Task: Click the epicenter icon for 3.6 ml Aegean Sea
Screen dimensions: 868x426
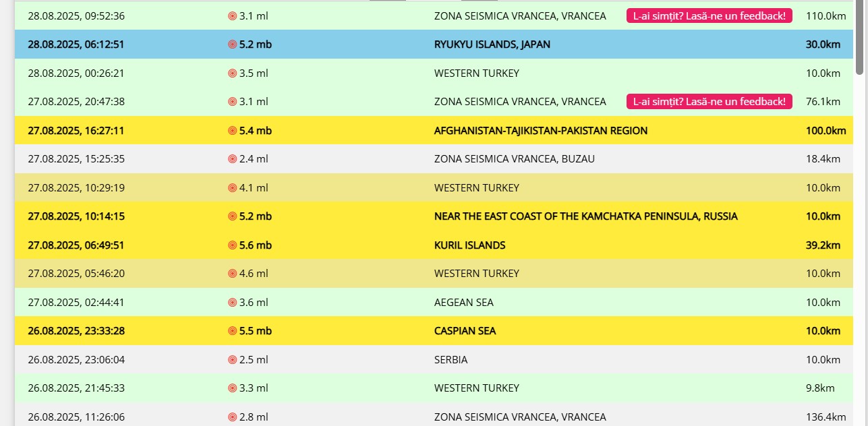Action: 233,303
